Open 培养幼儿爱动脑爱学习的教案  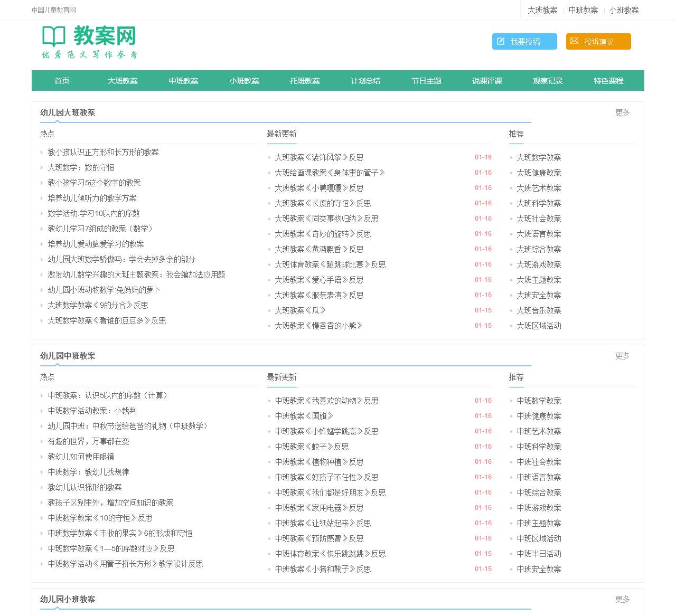click(x=96, y=244)
